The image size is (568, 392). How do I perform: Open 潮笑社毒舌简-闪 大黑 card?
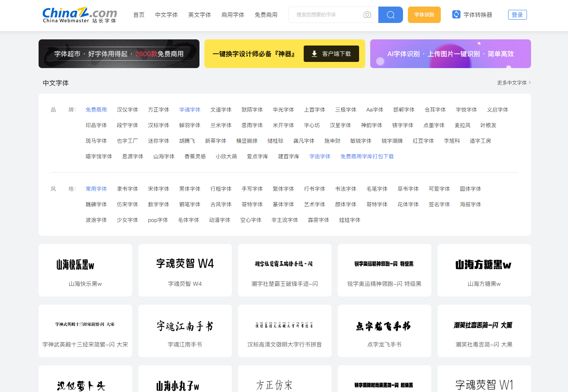pyautogui.click(x=484, y=331)
